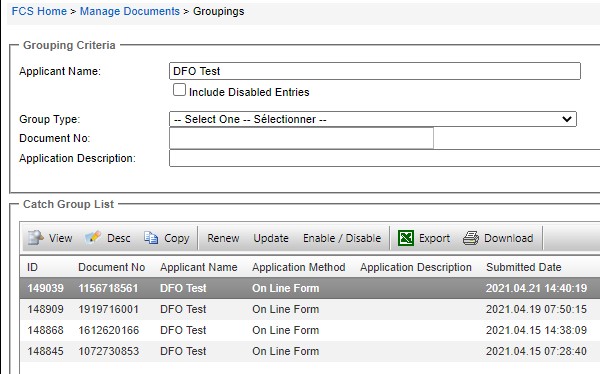Toggle Include Disabled Entries checkbox
Screen dimensions: 600x374
coord(179,90)
